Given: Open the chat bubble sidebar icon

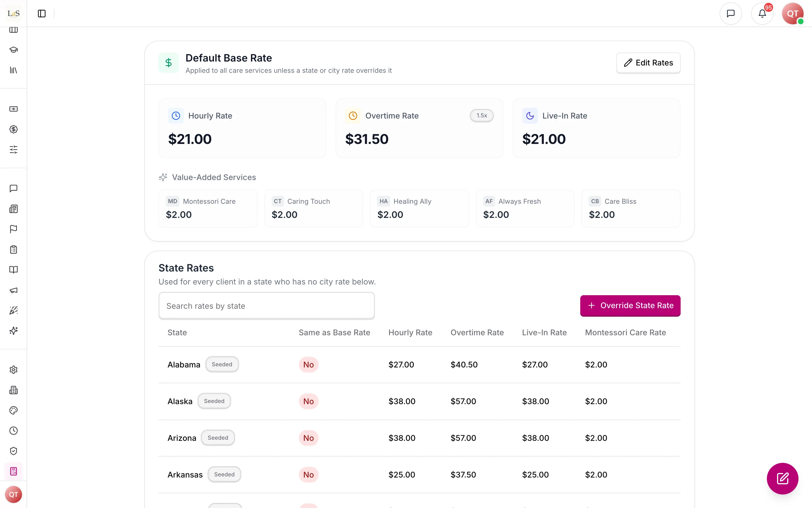Looking at the screenshot, I should pyautogui.click(x=14, y=189).
